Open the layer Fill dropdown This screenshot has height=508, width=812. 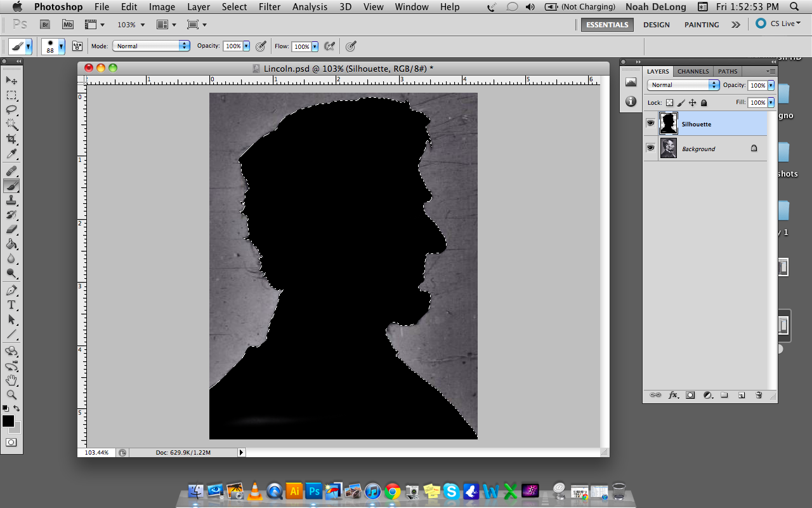pos(771,102)
